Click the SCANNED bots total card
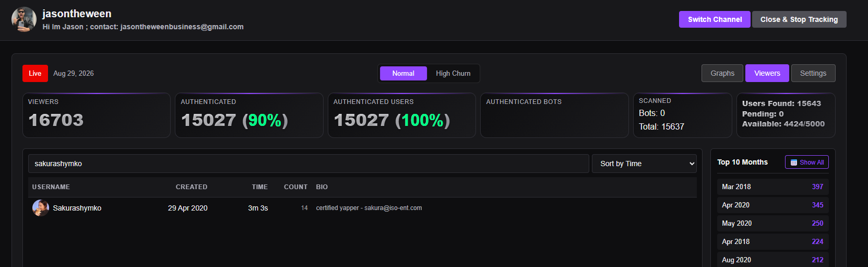This screenshot has height=267, width=868. (x=682, y=115)
